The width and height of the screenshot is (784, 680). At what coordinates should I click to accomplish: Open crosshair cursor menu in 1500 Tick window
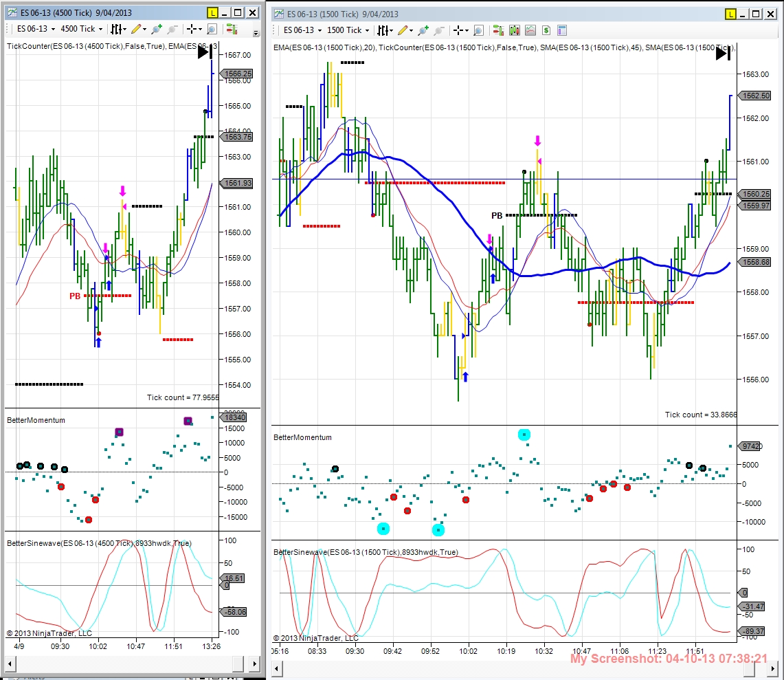tap(460, 30)
